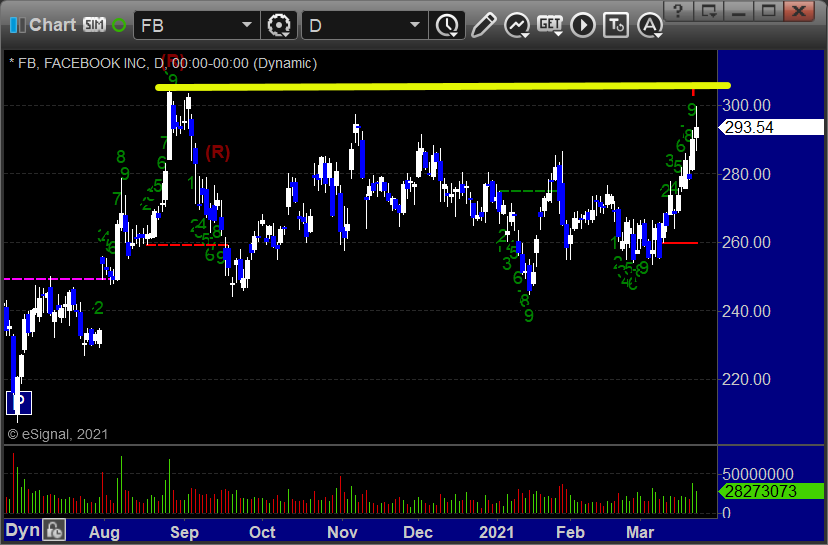Click the Dec label on time axis

point(418,532)
